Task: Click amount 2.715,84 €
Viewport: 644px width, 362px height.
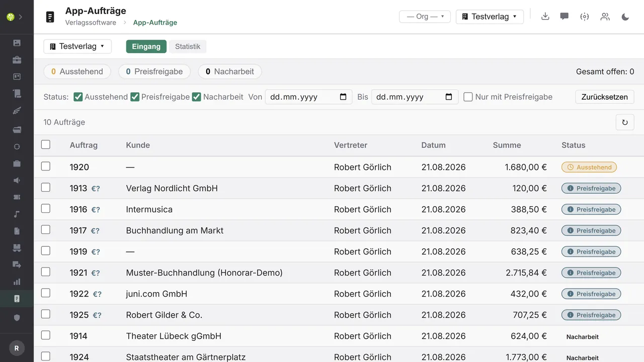Action: 526,273
